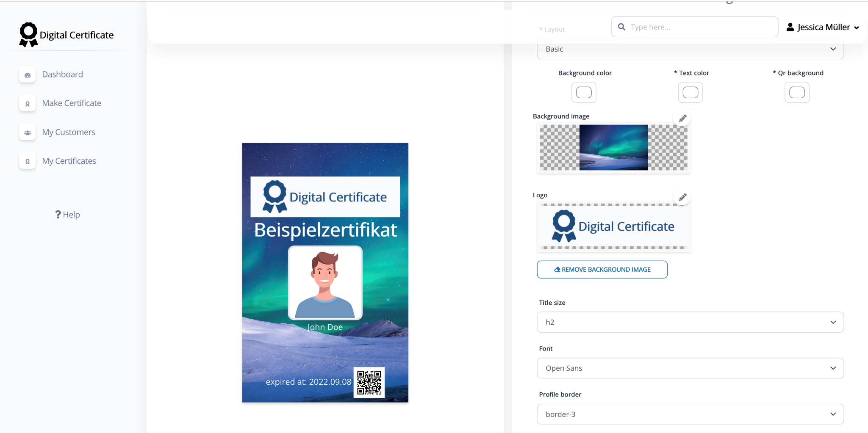The height and width of the screenshot is (433, 868).
Task: Navigate to My Certificates
Action: tap(69, 161)
